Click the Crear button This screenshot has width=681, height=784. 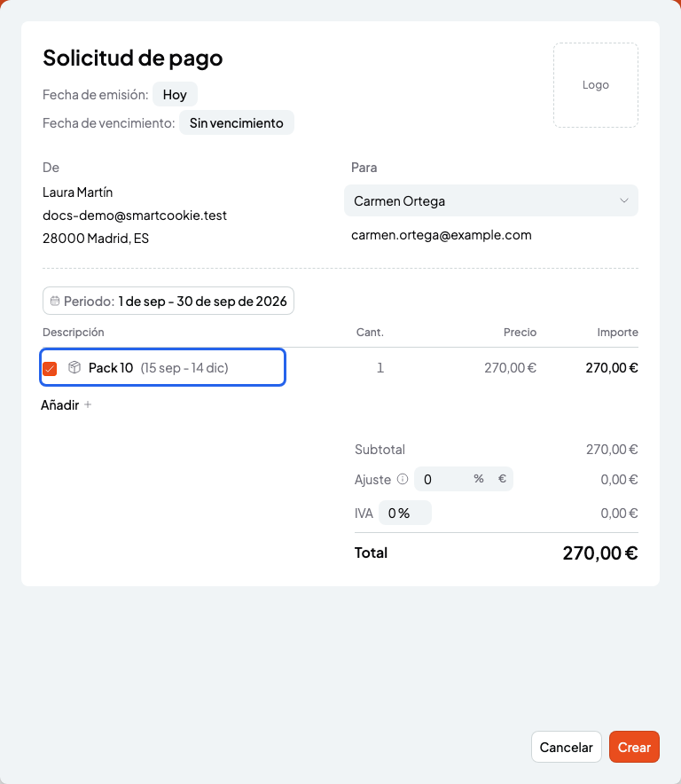pyautogui.click(x=634, y=747)
